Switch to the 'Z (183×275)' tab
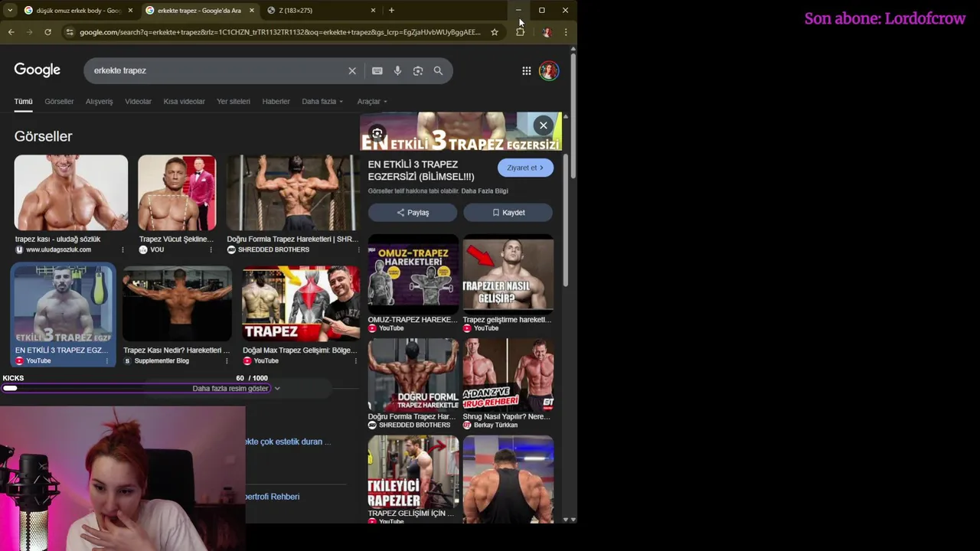The height and width of the screenshot is (551, 980). (x=322, y=10)
